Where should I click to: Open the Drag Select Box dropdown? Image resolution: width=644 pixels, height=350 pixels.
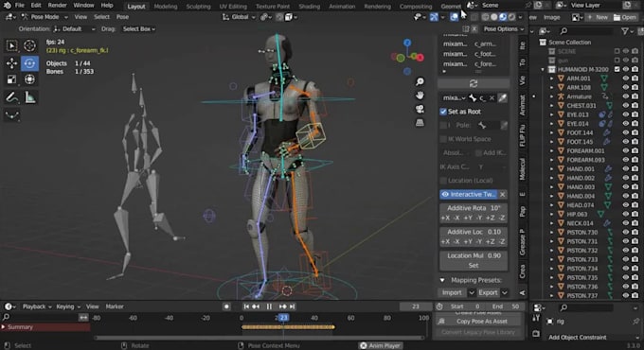point(139,29)
